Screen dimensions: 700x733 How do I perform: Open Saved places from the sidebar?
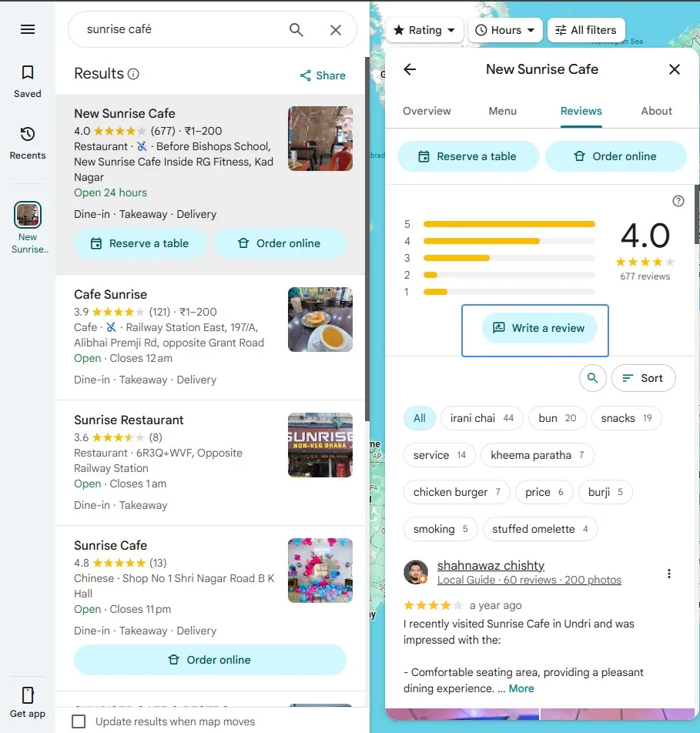point(27,80)
